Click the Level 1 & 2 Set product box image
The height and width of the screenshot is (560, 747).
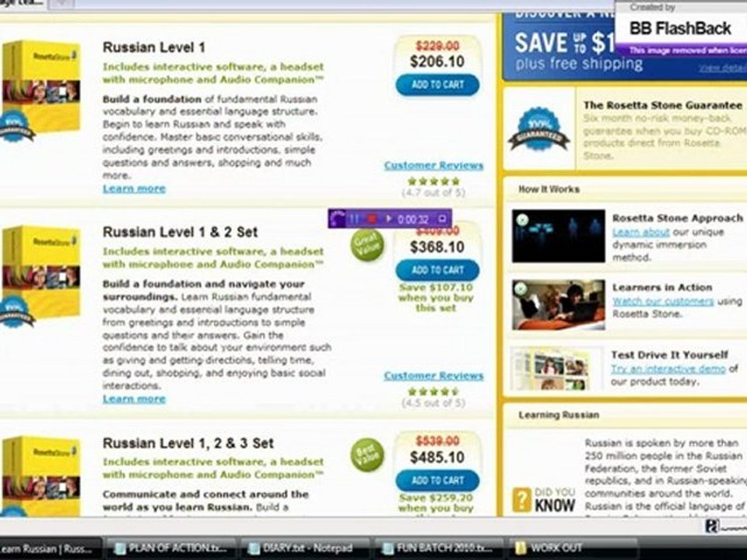click(x=42, y=274)
